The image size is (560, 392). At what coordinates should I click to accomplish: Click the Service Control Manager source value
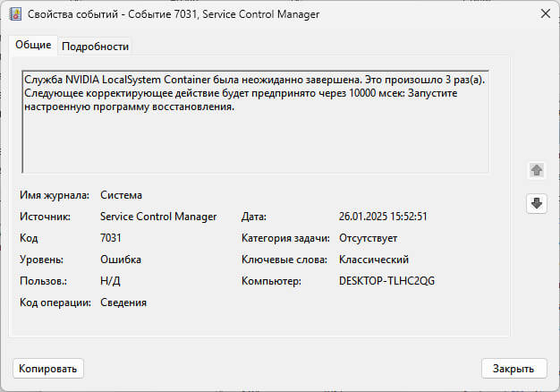[x=158, y=217]
